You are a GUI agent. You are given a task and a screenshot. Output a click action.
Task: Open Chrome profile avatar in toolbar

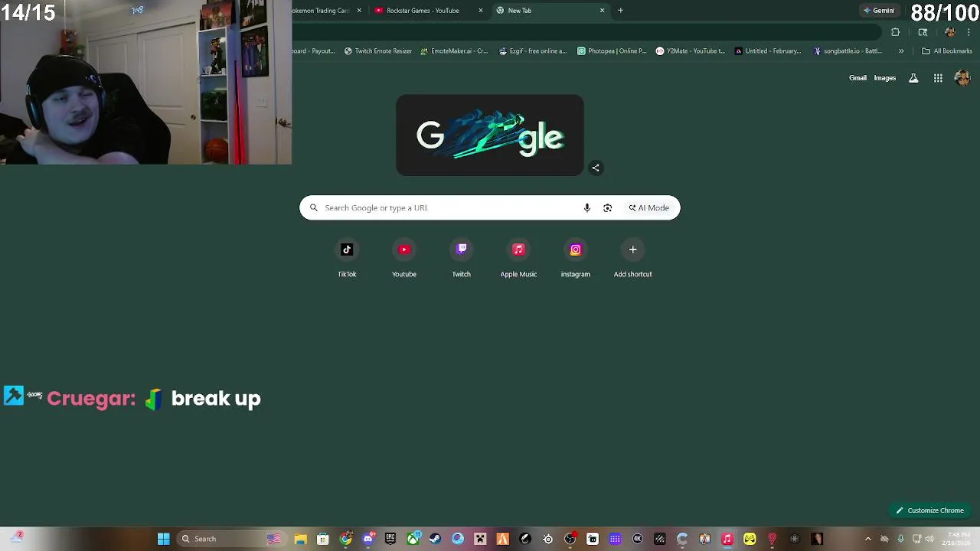(x=950, y=32)
